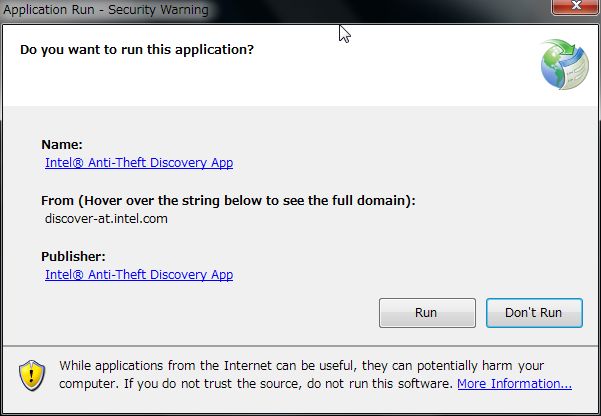Open the app link under Name
The height and width of the screenshot is (416, 601).
pos(139,162)
